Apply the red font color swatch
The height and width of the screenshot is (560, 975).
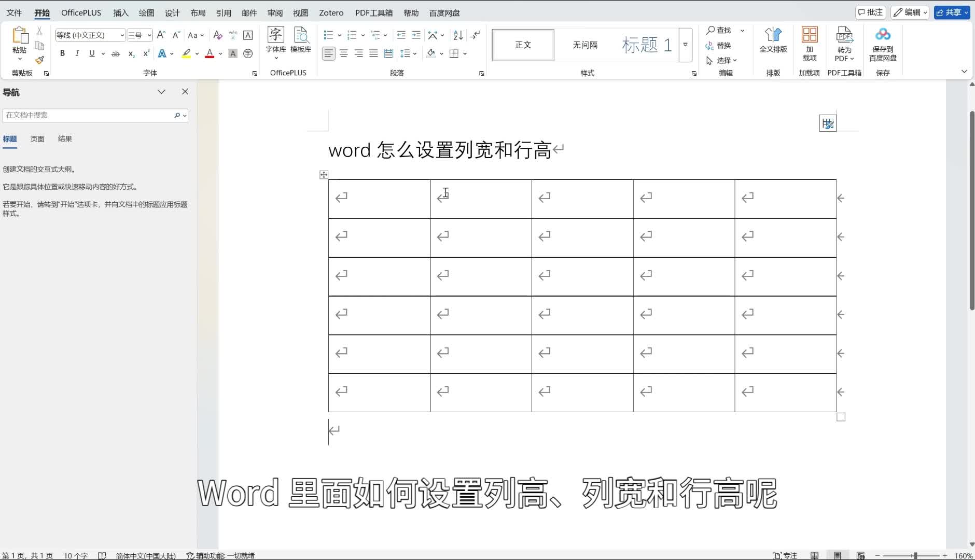(210, 53)
